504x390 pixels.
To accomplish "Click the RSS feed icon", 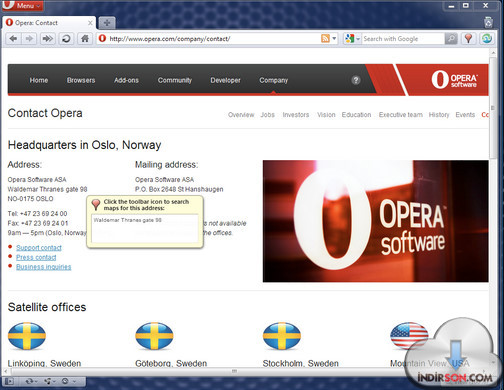I will coord(325,39).
